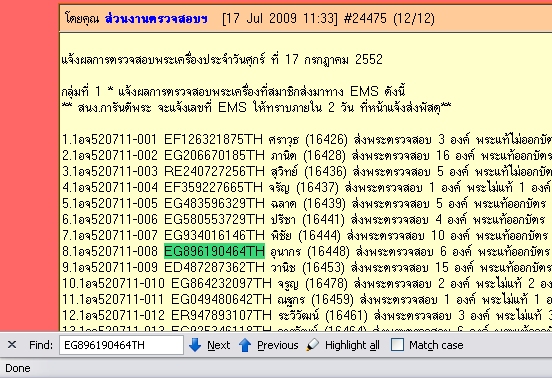This screenshot has width=552, height=379.
Task: Enable the Match case checkbox
Action: 397,345
